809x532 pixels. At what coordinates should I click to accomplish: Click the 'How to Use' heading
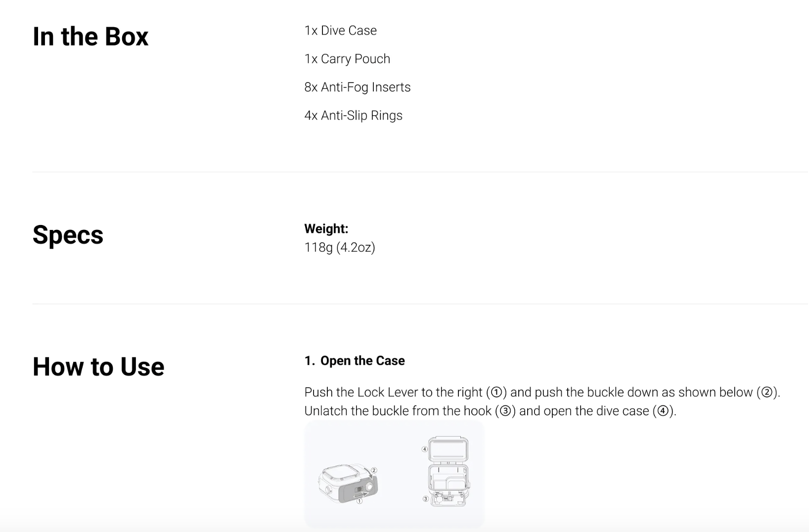(x=98, y=367)
